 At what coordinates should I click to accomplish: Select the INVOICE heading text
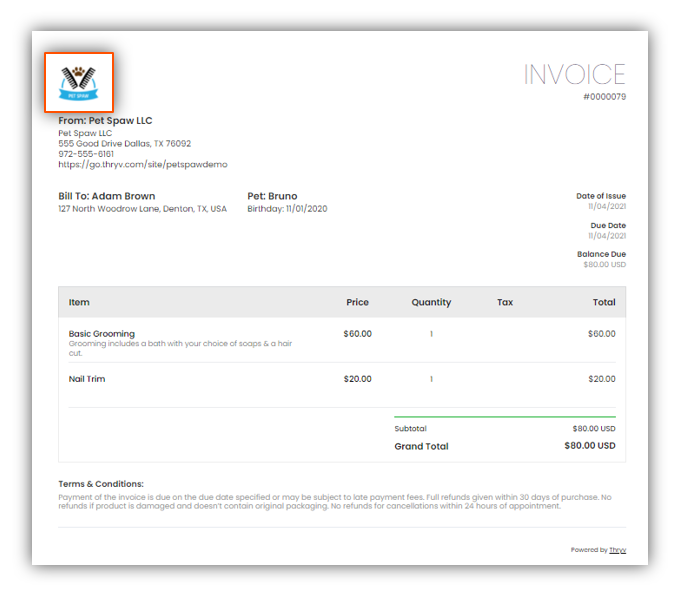(x=574, y=74)
